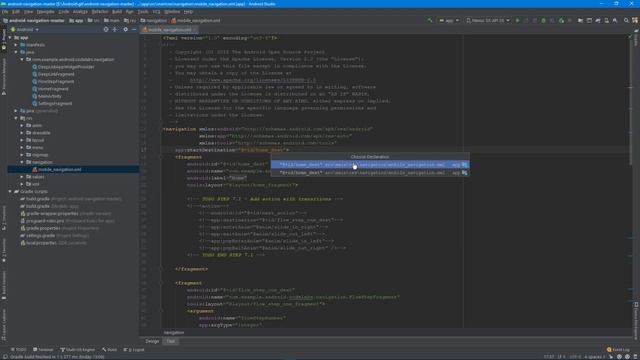This screenshot has height=360, width=640.
Task: Select mobile_navigation.xml in the project tree
Action: [56, 169]
